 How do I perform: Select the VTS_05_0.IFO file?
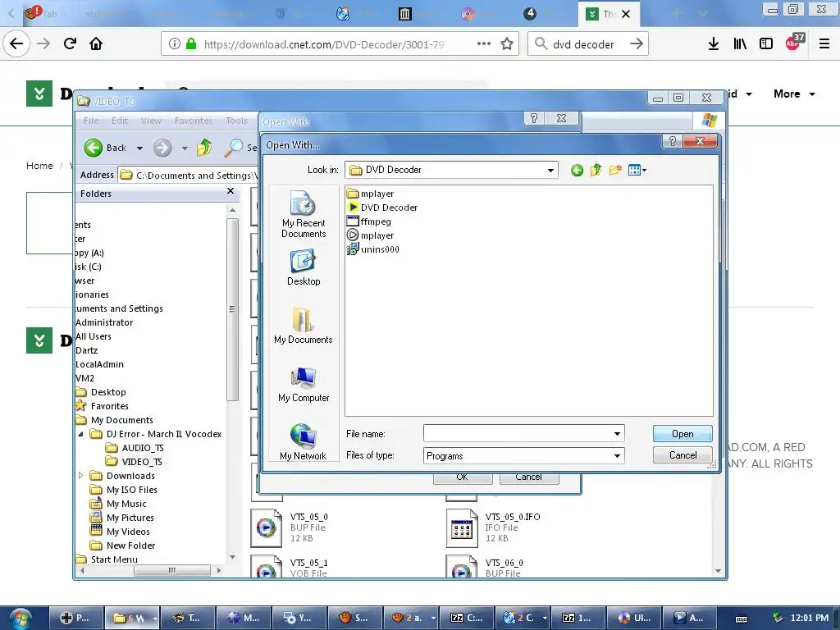[494, 527]
